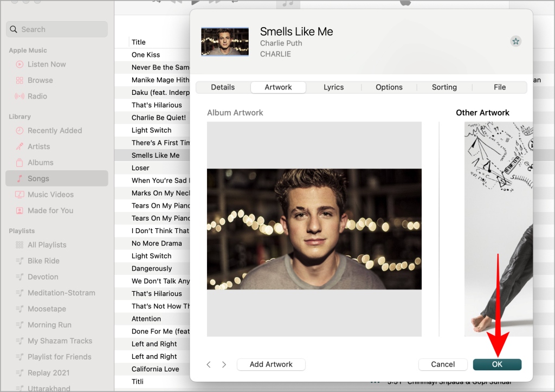This screenshot has height=392, width=555.
Task: Select the song Loser
Action: [140, 168]
